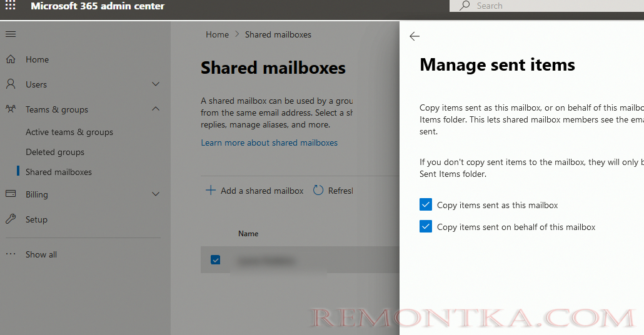Viewport: 644px width, 335px height.
Task: Expand the Users section chevron
Action: (x=156, y=84)
